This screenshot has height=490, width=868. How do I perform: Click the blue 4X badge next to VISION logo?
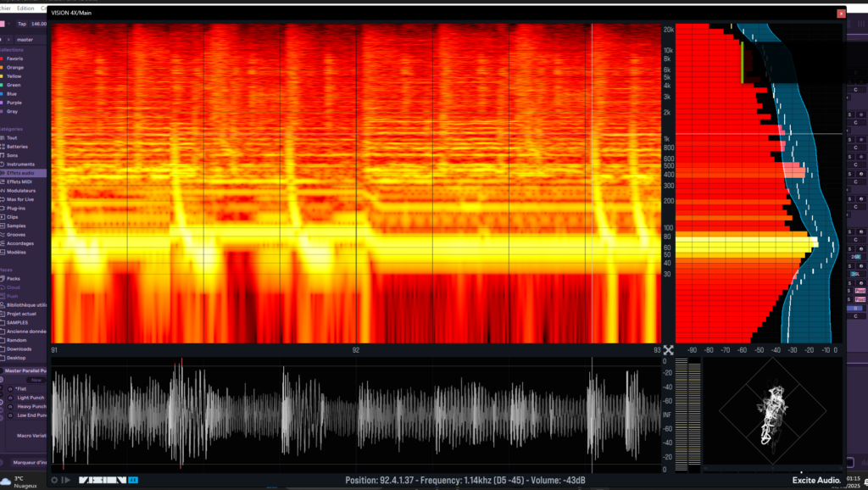click(x=133, y=480)
